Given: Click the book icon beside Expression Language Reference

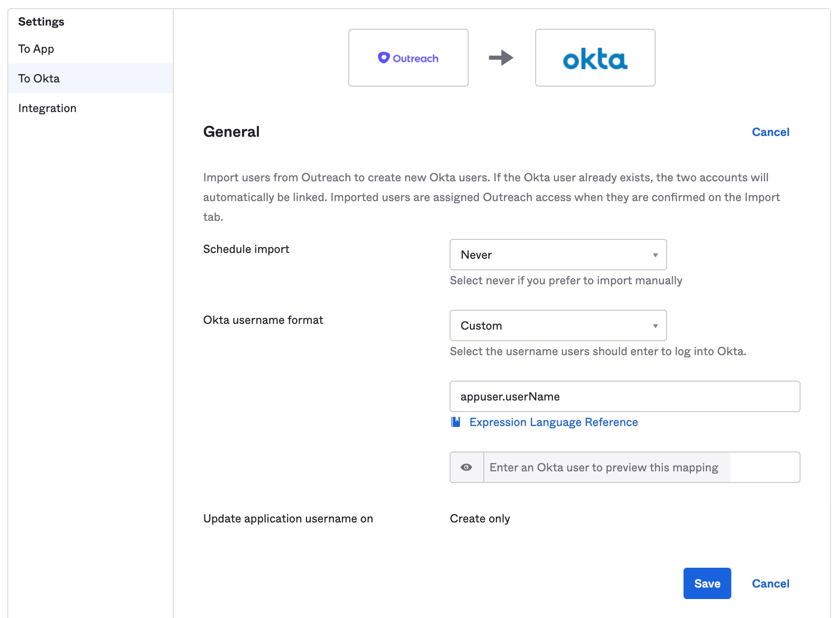Looking at the screenshot, I should (456, 422).
